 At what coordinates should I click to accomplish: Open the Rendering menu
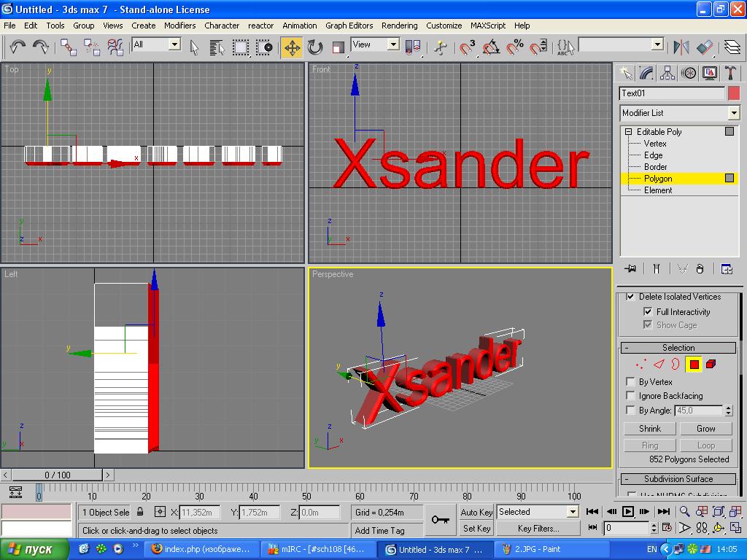coord(399,26)
